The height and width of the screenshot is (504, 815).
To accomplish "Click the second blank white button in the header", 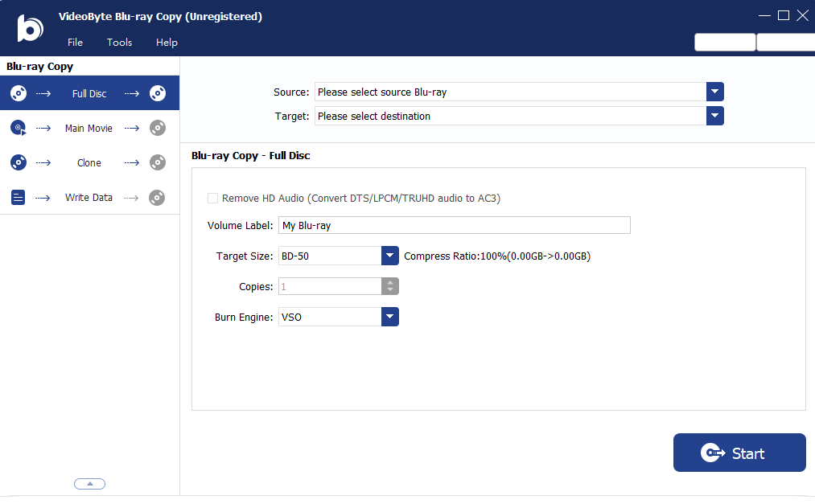I will 786,42.
